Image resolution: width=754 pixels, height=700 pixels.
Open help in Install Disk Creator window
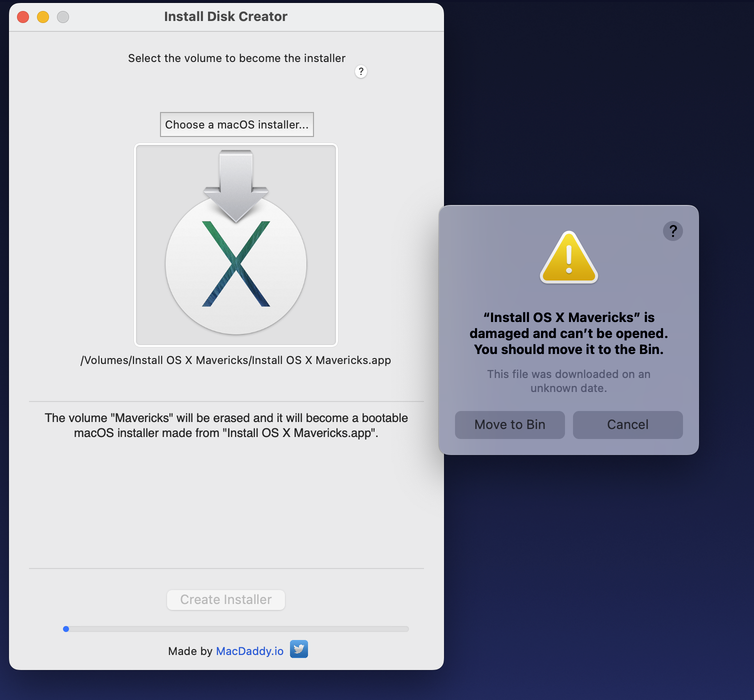coord(361,71)
